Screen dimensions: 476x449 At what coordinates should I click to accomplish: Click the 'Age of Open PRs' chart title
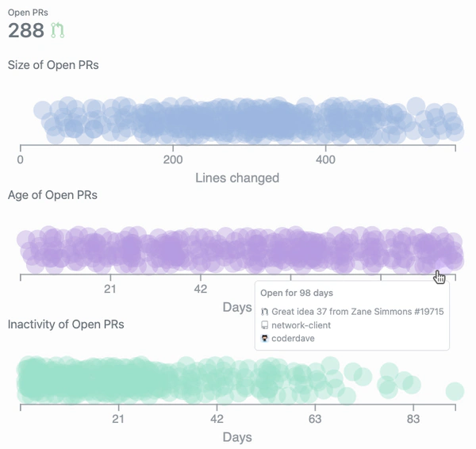click(x=52, y=194)
